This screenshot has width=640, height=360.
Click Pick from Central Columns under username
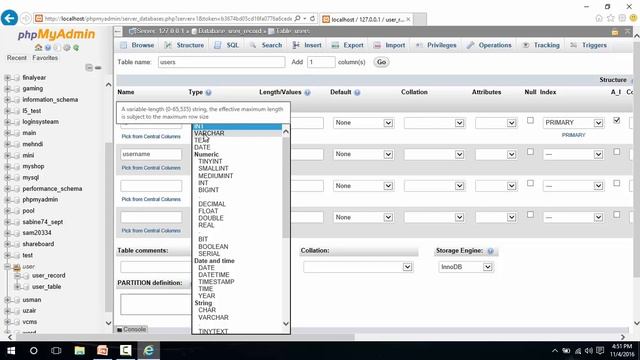[x=151, y=168]
